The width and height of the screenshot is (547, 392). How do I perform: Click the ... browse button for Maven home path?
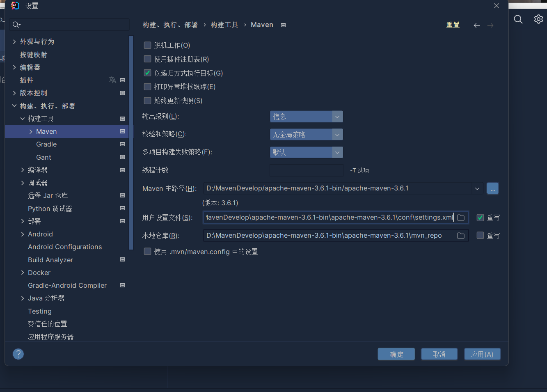tap(493, 188)
